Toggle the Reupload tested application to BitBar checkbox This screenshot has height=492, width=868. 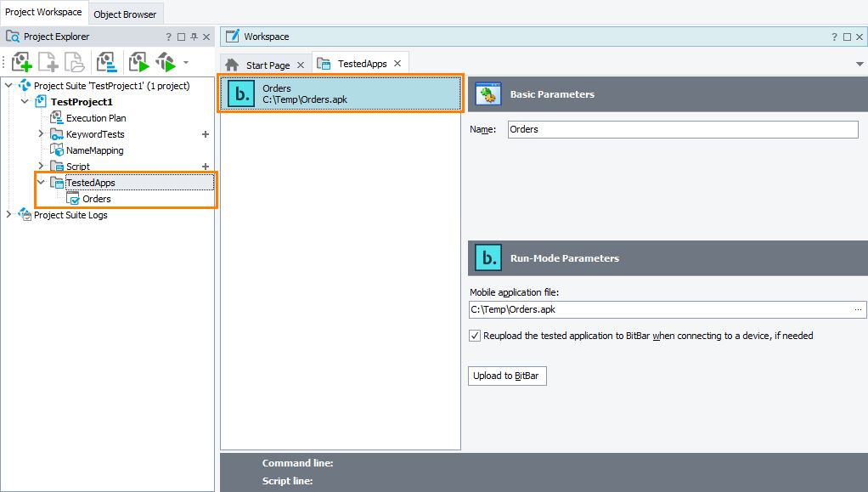coord(475,336)
